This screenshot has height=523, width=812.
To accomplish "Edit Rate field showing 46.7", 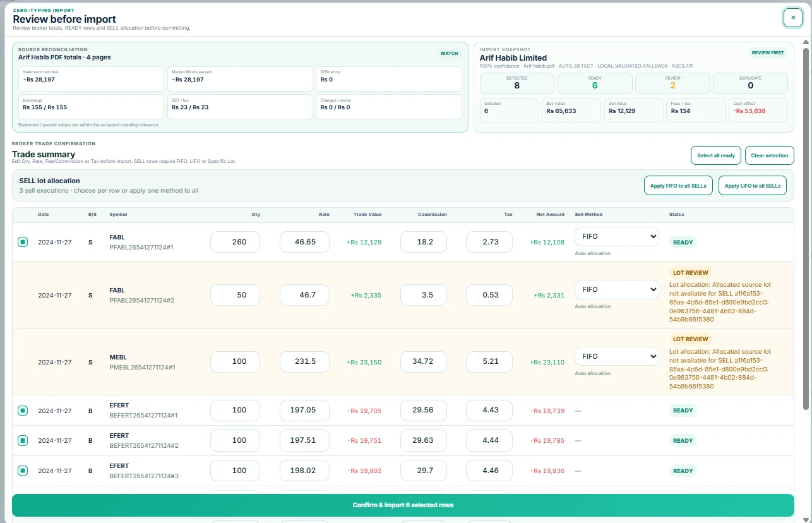I will tap(304, 295).
